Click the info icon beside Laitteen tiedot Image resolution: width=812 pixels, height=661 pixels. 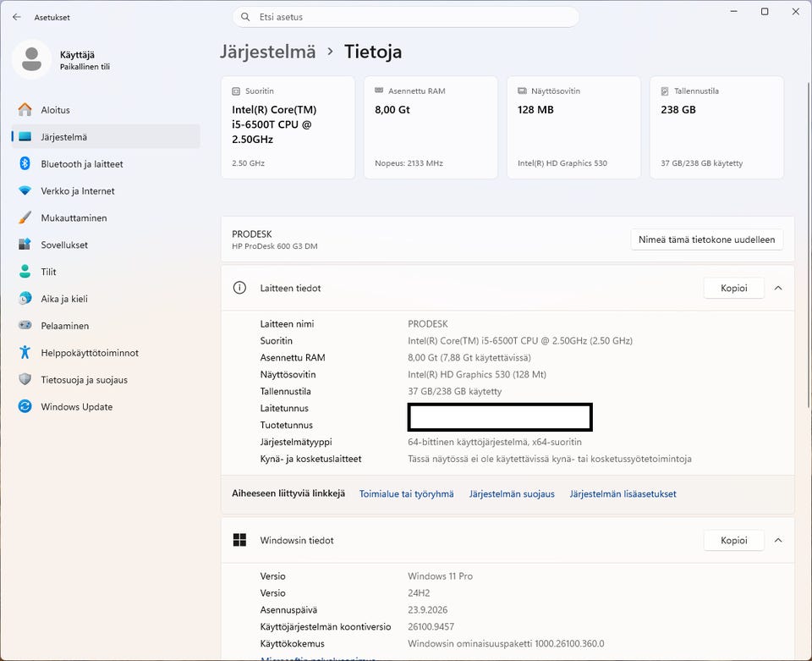pyautogui.click(x=239, y=288)
